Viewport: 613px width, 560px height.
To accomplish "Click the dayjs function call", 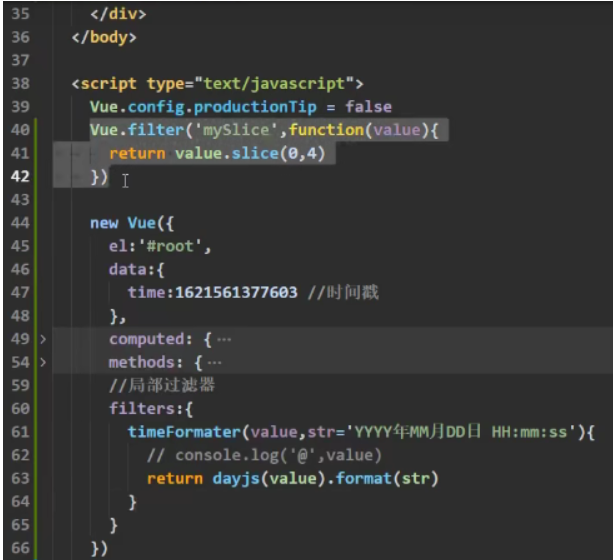I will coord(234,478).
